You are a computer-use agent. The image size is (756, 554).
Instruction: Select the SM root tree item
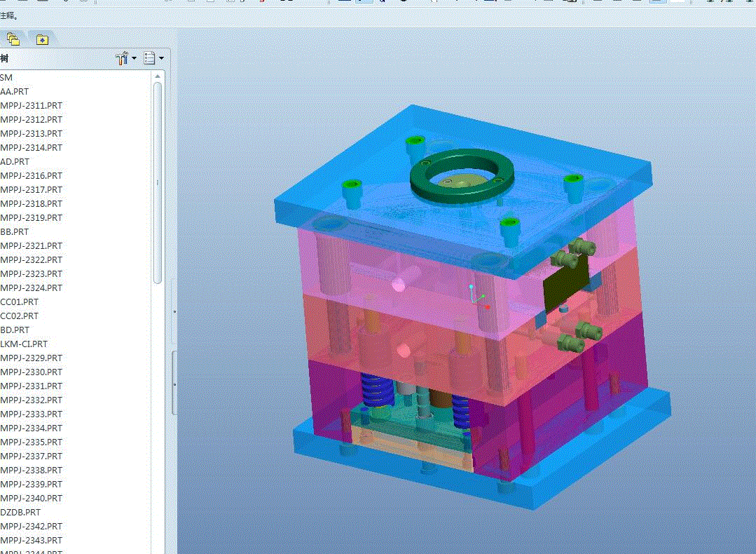(6, 77)
